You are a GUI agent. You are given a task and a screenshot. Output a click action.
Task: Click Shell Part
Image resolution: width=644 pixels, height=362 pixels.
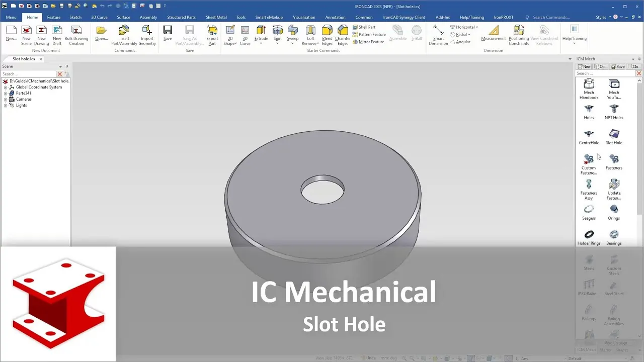click(x=364, y=27)
